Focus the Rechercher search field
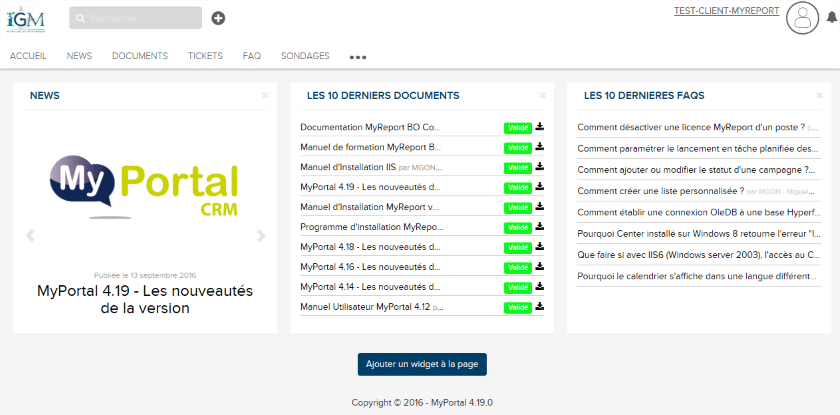 pyautogui.click(x=136, y=18)
